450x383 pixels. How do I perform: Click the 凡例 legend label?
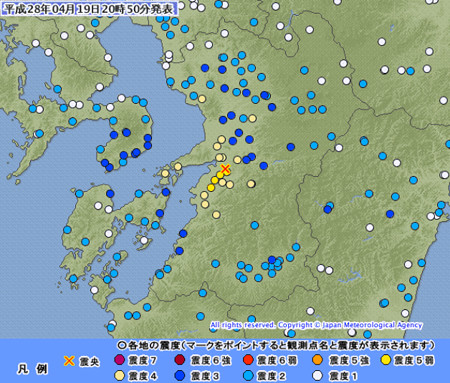(x=32, y=369)
